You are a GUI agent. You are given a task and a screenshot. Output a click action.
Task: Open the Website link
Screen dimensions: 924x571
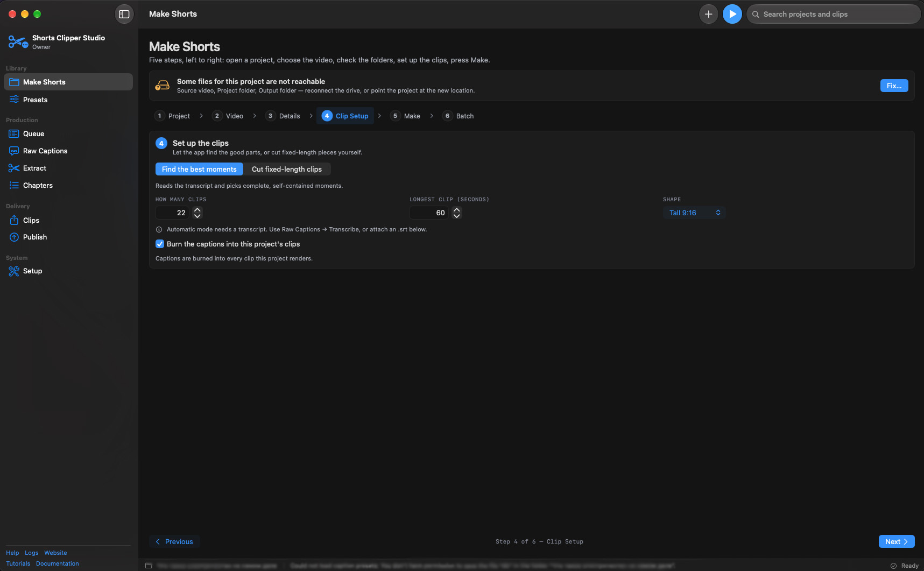55,553
